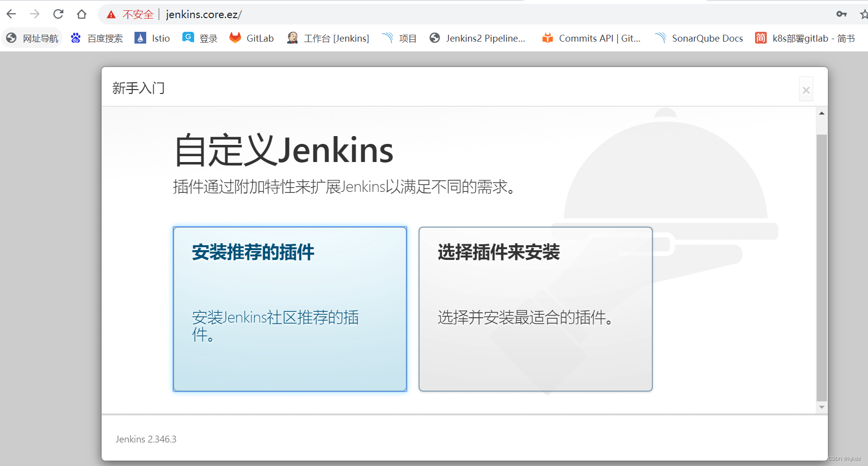
Task: Click the Jenkins2 Pipeline globe icon
Action: pos(435,38)
